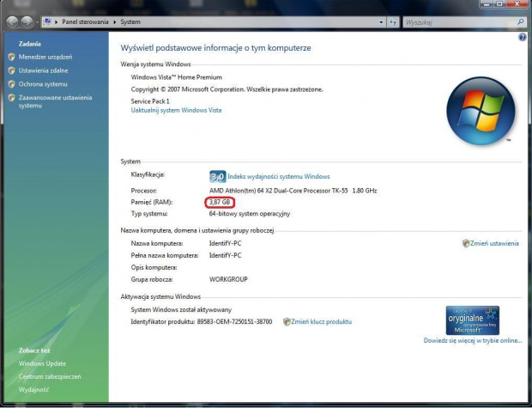
Task: Click shield icon beside Menedżer urządzeń
Action: (12, 57)
